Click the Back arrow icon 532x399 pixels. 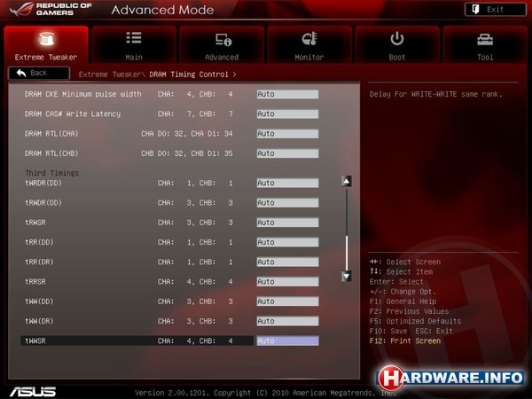coord(21,73)
